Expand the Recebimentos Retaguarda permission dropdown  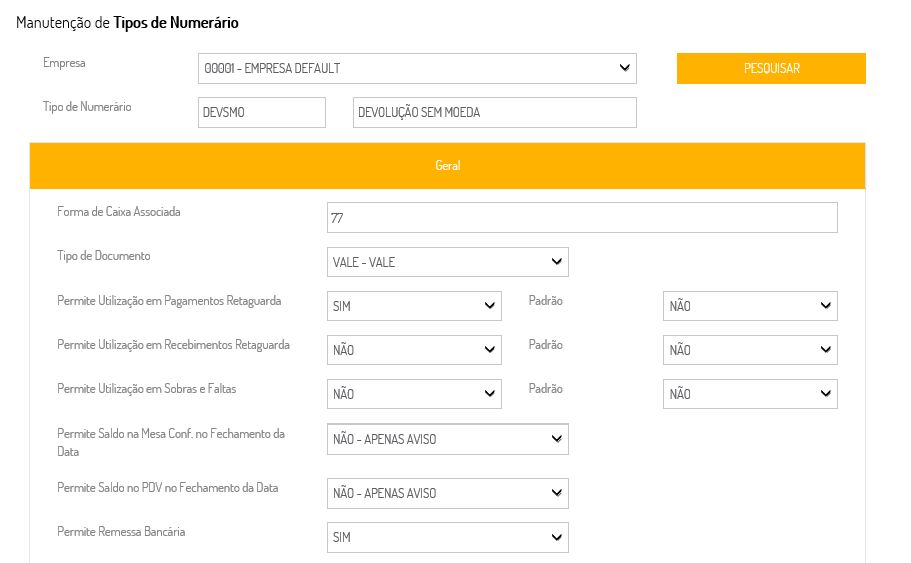[414, 350]
